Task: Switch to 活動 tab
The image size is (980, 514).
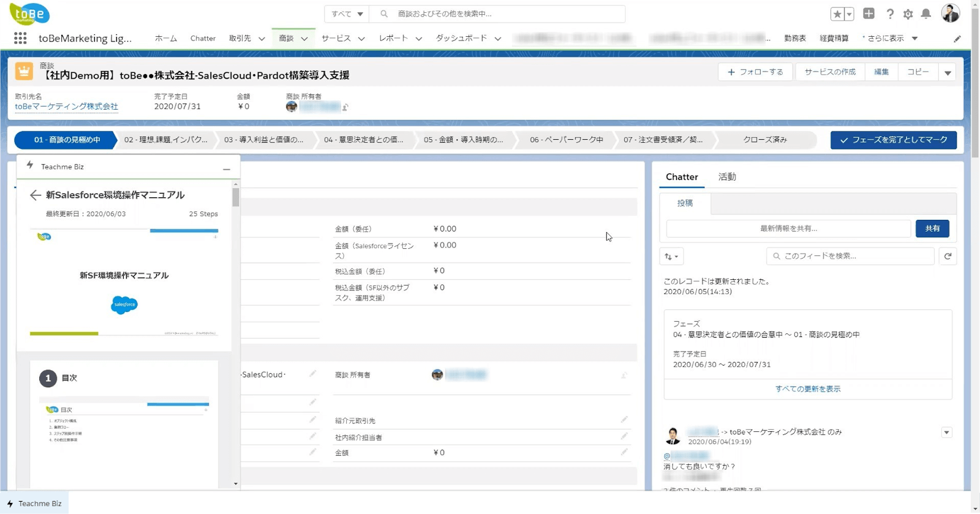Action: pyautogui.click(x=727, y=177)
